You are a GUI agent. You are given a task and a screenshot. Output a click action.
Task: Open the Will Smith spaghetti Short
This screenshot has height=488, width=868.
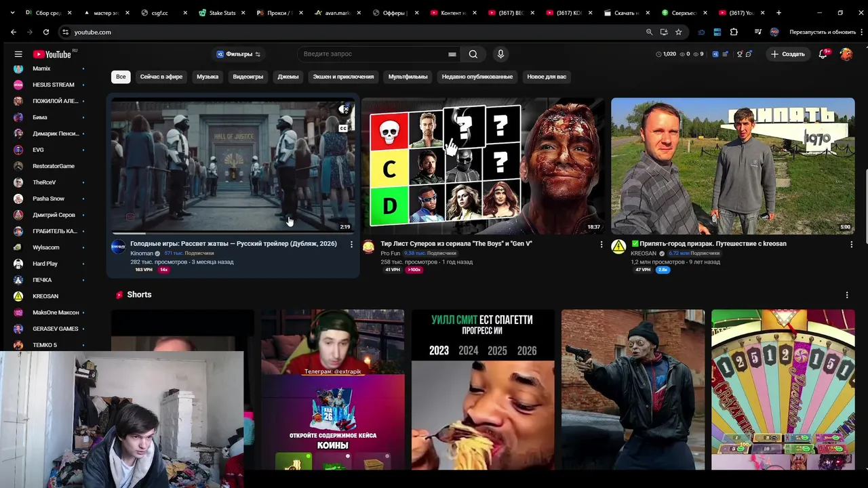click(x=483, y=390)
